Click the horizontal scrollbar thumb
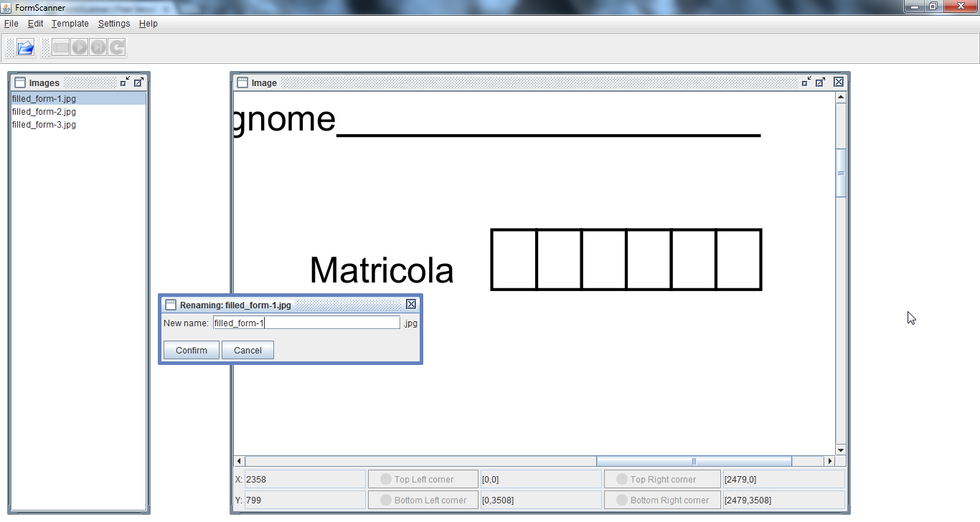The image size is (980, 522). (x=694, y=461)
